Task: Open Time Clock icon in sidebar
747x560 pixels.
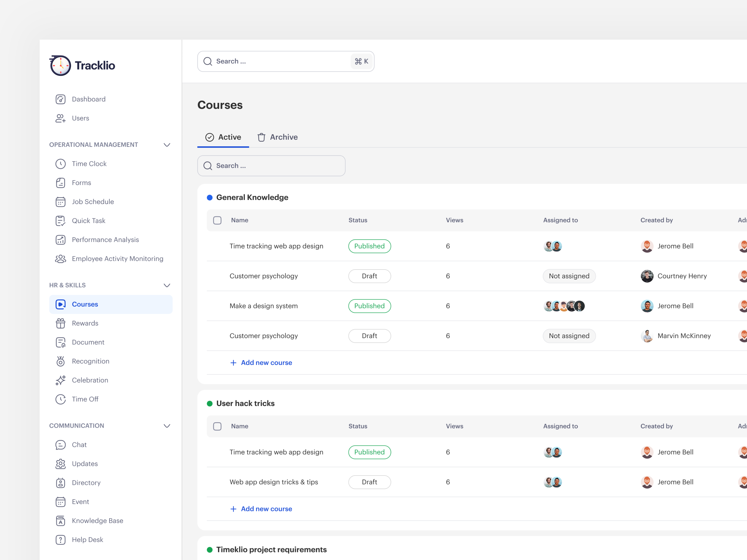Action: point(60,164)
